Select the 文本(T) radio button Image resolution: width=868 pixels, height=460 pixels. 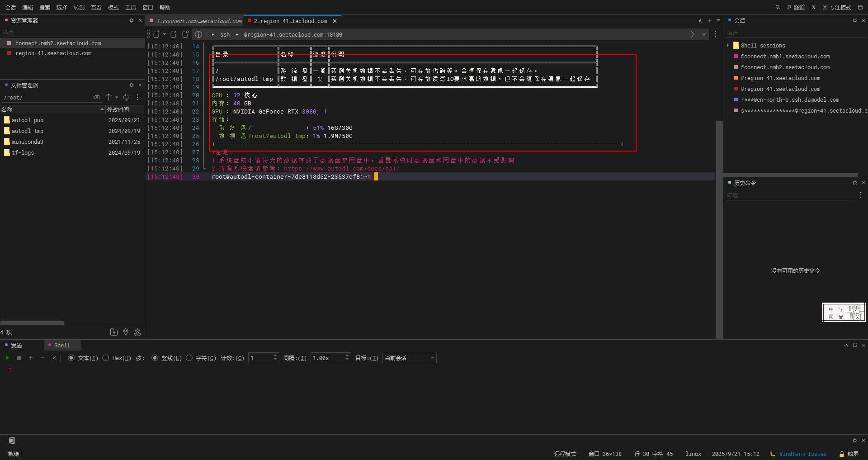(x=71, y=358)
